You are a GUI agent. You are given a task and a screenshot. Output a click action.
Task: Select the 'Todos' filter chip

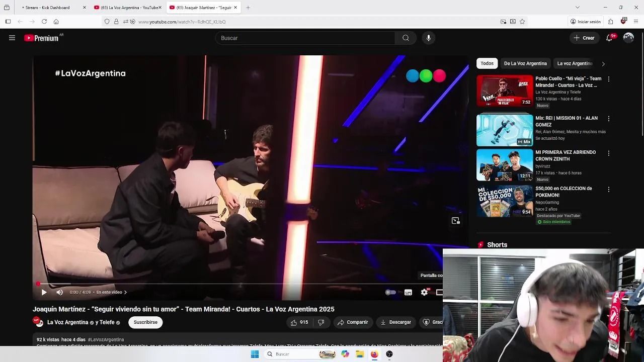(x=487, y=63)
